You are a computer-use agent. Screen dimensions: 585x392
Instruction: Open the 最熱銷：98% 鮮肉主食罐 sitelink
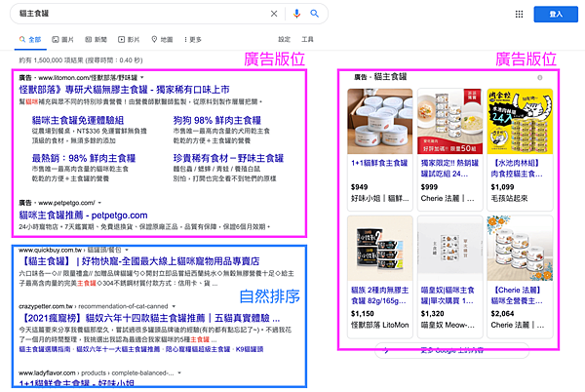click(84, 158)
